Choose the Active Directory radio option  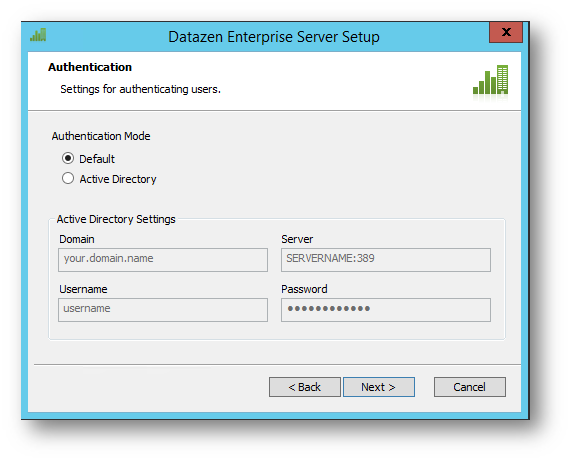pos(68,179)
